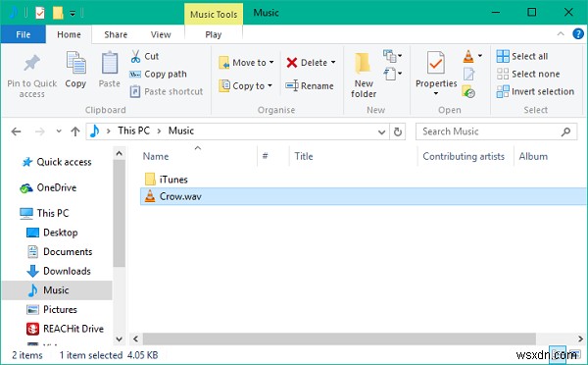Open the Easy access dropdown icon
This screenshot has height=365, width=588.
pyautogui.click(x=392, y=74)
